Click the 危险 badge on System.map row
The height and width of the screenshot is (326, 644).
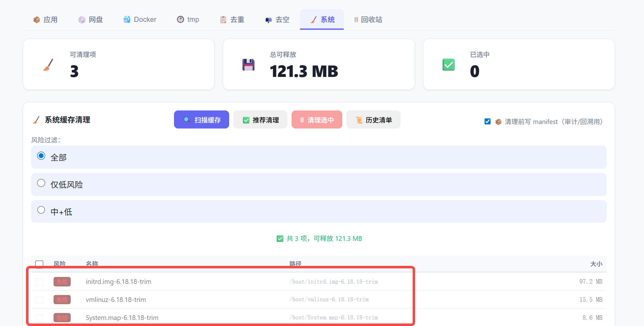tap(62, 317)
